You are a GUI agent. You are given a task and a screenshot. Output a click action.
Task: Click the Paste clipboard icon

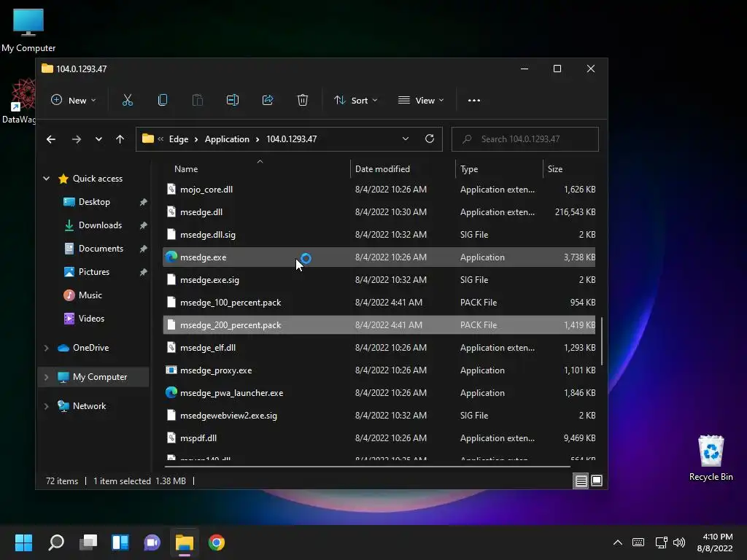(x=197, y=100)
